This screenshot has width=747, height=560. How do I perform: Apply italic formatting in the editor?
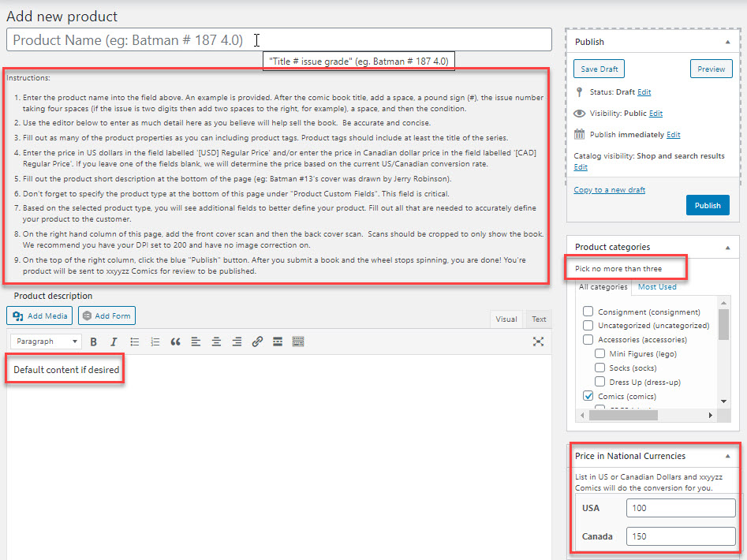pos(114,342)
